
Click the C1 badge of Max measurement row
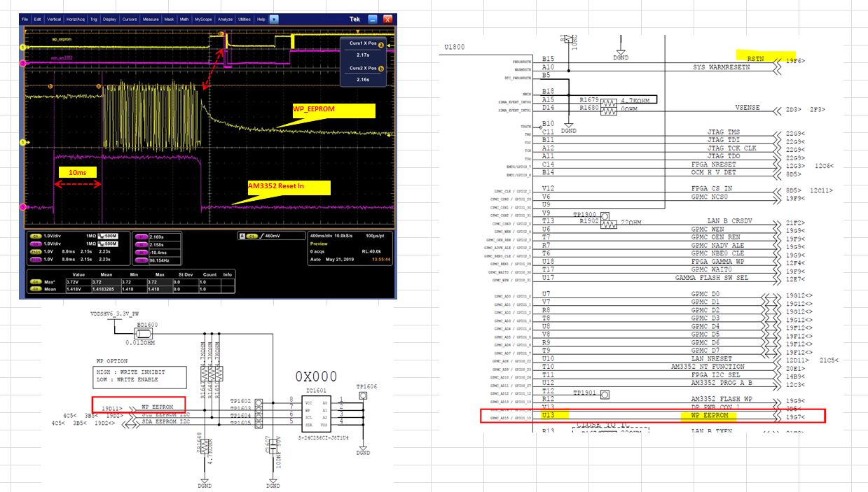(x=36, y=282)
